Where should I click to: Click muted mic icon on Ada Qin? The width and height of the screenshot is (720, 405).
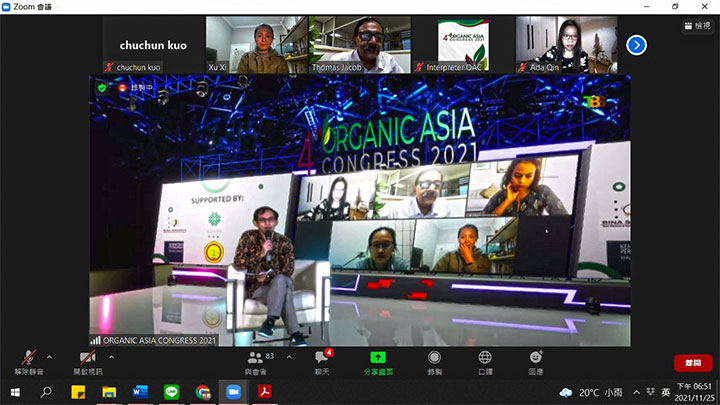click(x=522, y=67)
